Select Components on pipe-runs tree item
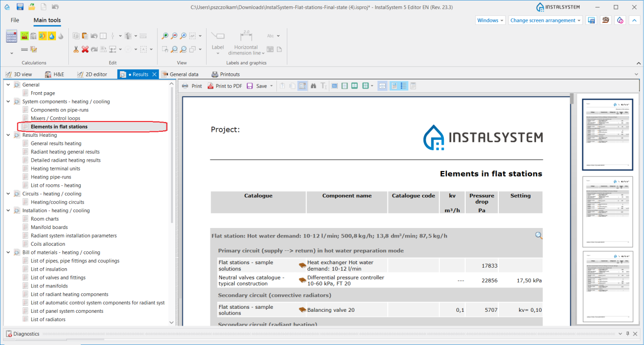Screen dimensions: 644x345 point(59,110)
